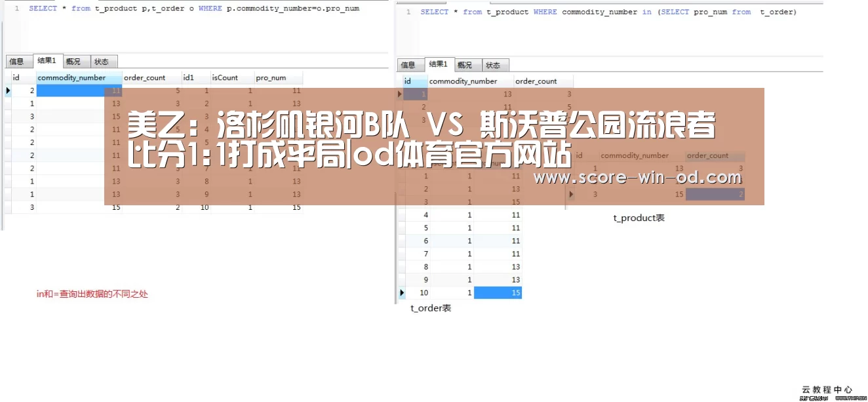
Task: Click commodity_number header in right result grid
Action: [x=470, y=81]
